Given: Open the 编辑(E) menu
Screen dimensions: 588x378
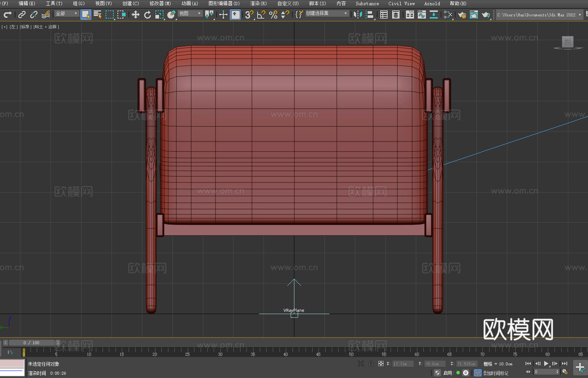Looking at the screenshot, I should [27, 3].
